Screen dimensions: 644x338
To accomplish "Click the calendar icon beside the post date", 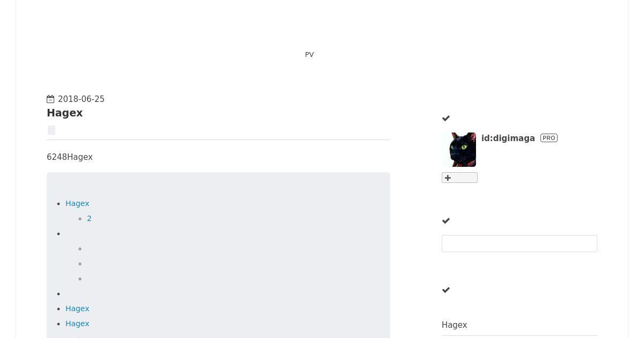I will click(50, 99).
